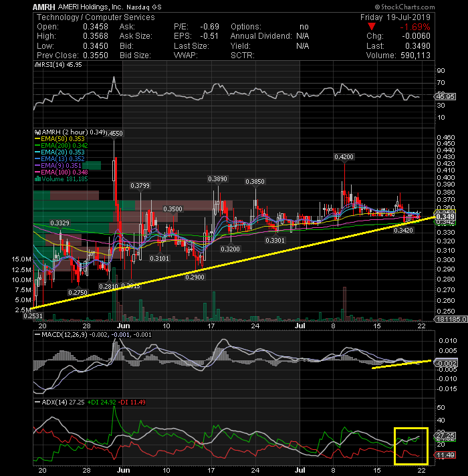Click the volume bars icon in the legend
The width and height of the screenshot is (468, 476).
37,178
